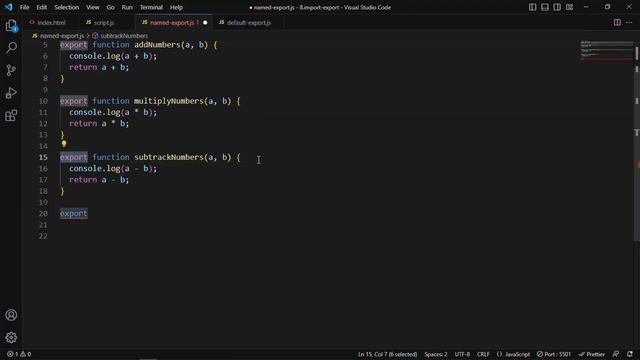Click return a + b on line 7
640x360 pixels.
click(99, 67)
